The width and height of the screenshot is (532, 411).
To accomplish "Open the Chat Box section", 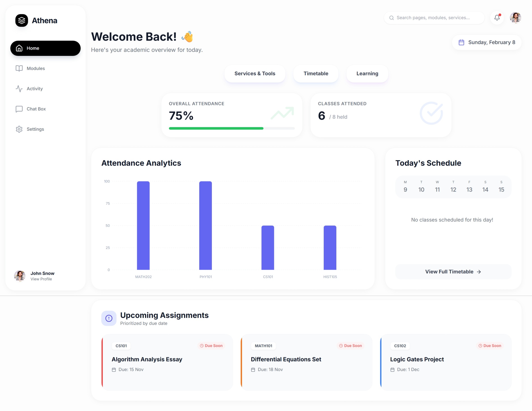I will pyautogui.click(x=36, y=109).
